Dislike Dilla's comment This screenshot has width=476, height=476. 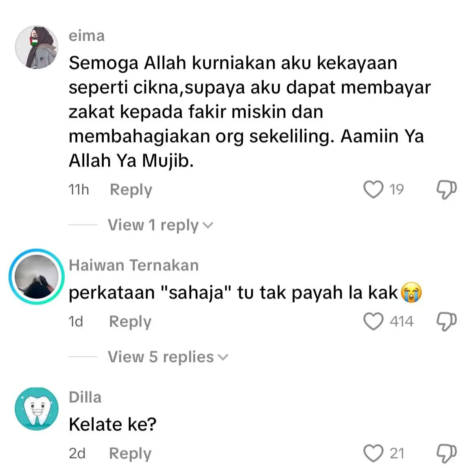coord(447,454)
